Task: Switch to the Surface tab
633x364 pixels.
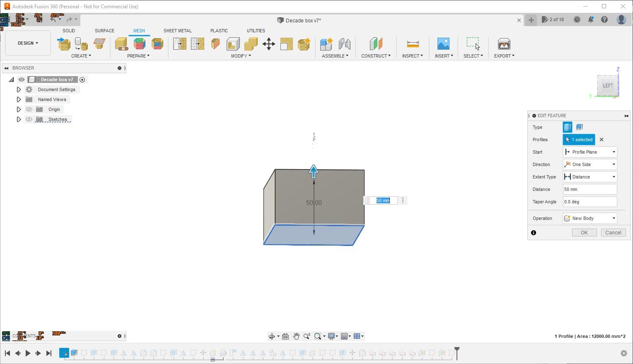Action: (104, 31)
